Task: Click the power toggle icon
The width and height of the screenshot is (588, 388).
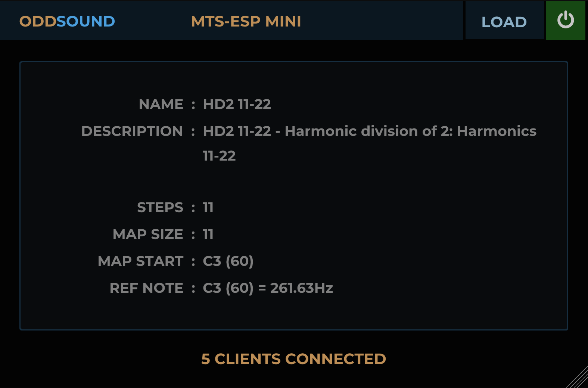Action: (565, 20)
